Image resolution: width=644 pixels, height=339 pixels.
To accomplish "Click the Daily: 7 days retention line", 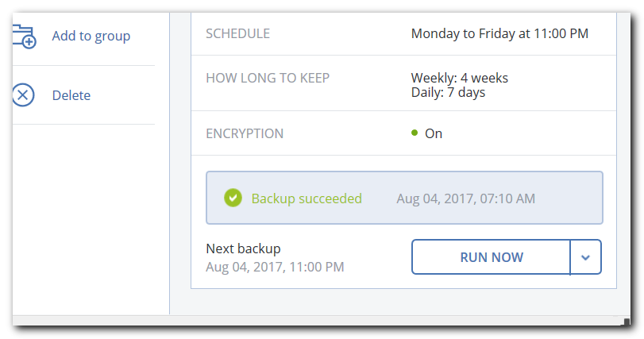I will 448,93.
